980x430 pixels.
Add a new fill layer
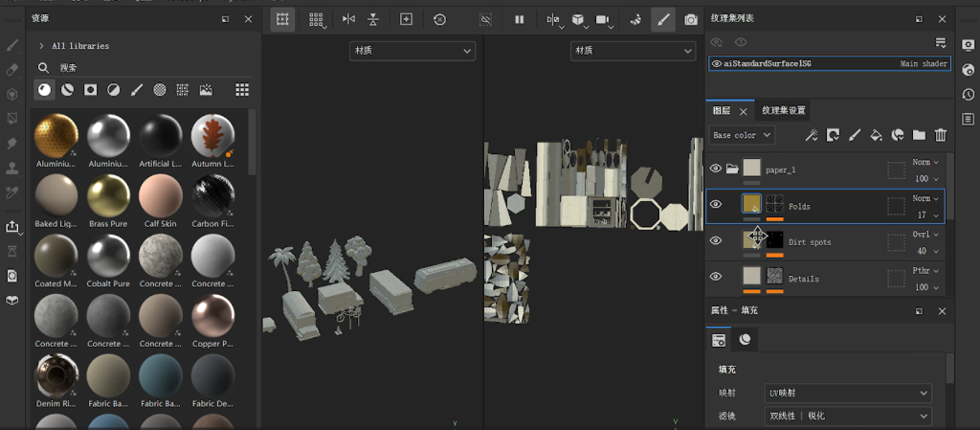click(x=876, y=135)
